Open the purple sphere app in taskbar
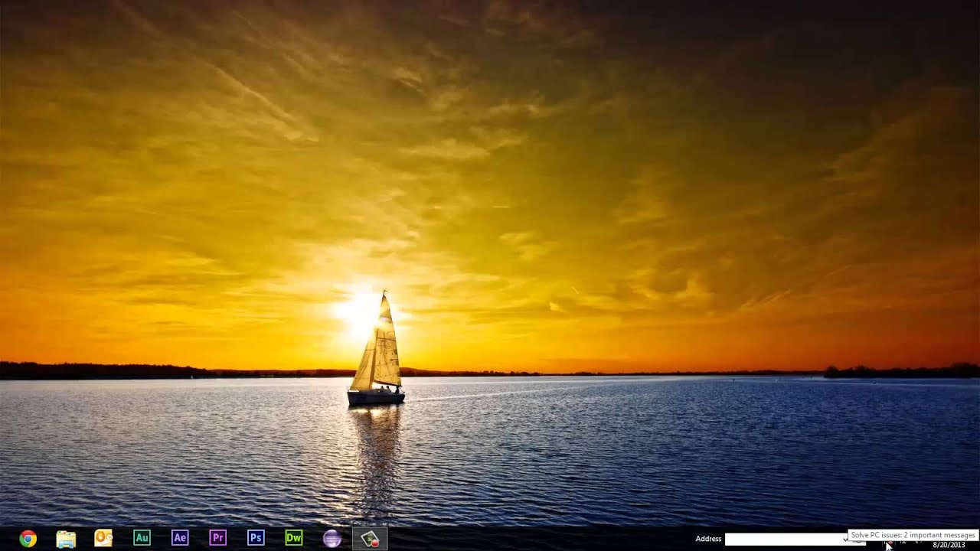 pos(332,539)
